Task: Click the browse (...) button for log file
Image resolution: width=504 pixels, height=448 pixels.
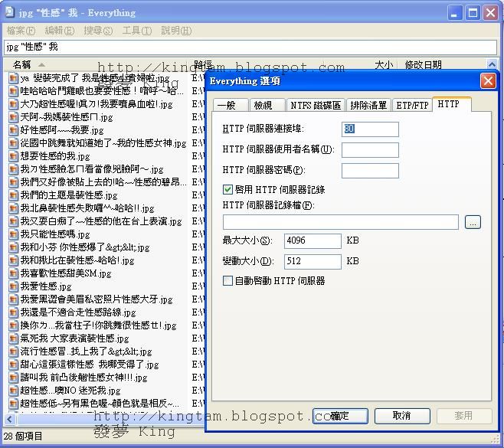Action: 473,222
